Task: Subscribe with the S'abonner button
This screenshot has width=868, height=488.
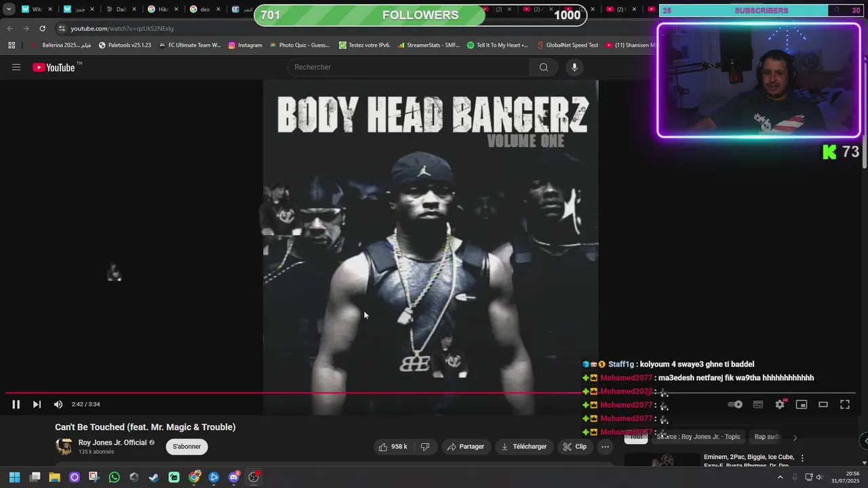Action: click(x=186, y=447)
